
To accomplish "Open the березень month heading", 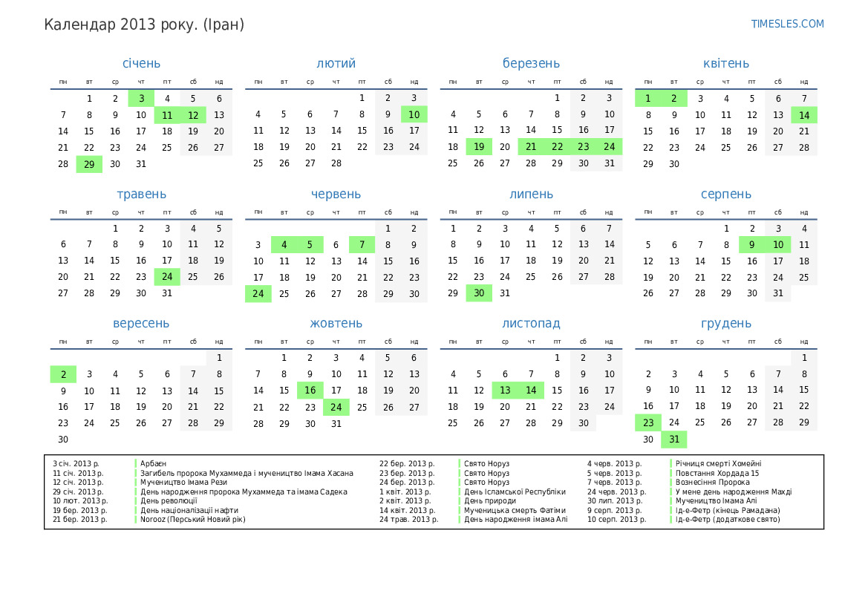I will pos(531,64).
